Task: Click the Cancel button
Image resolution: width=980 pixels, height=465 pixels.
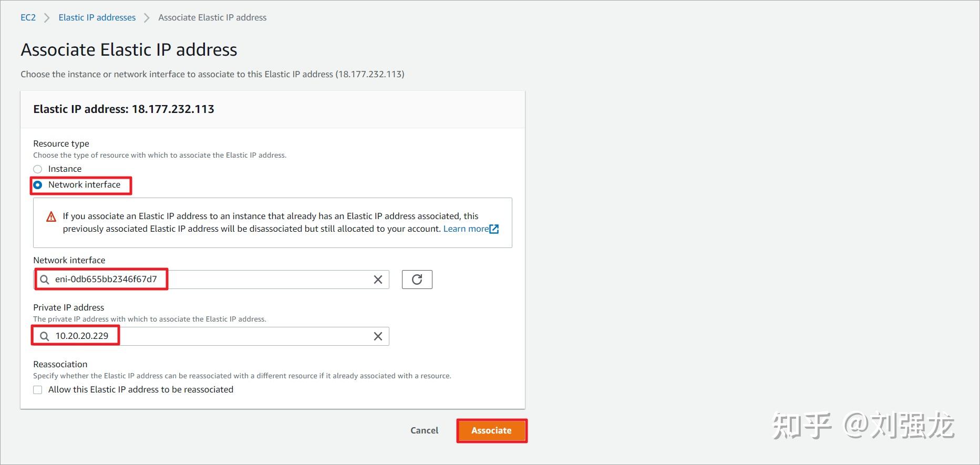Action: pyautogui.click(x=424, y=430)
